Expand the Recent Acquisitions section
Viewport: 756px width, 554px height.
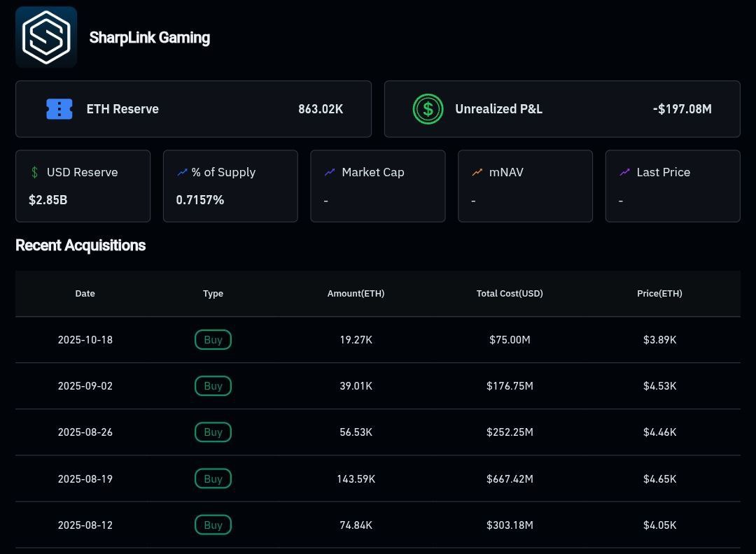(x=80, y=246)
